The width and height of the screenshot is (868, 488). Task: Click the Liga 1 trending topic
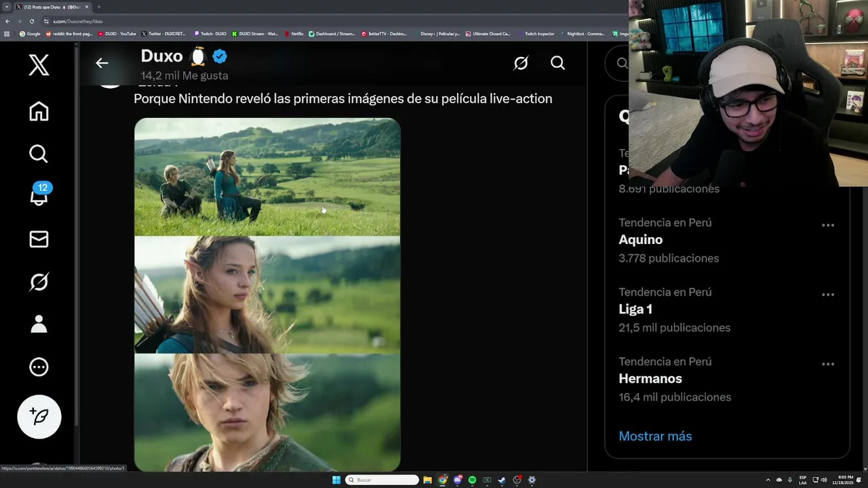point(635,309)
